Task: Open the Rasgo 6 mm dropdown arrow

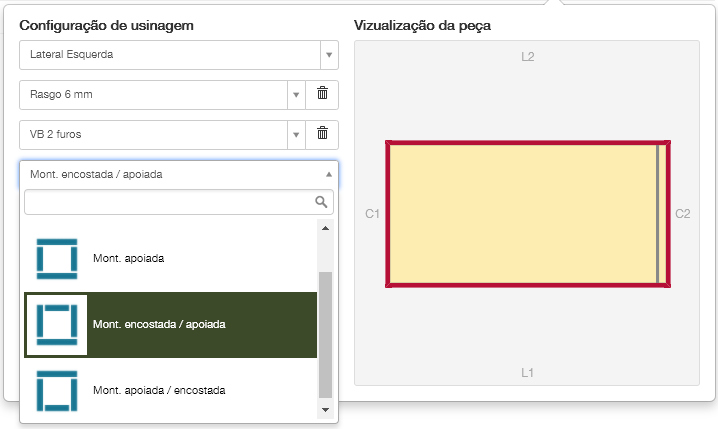Action: pos(296,95)
